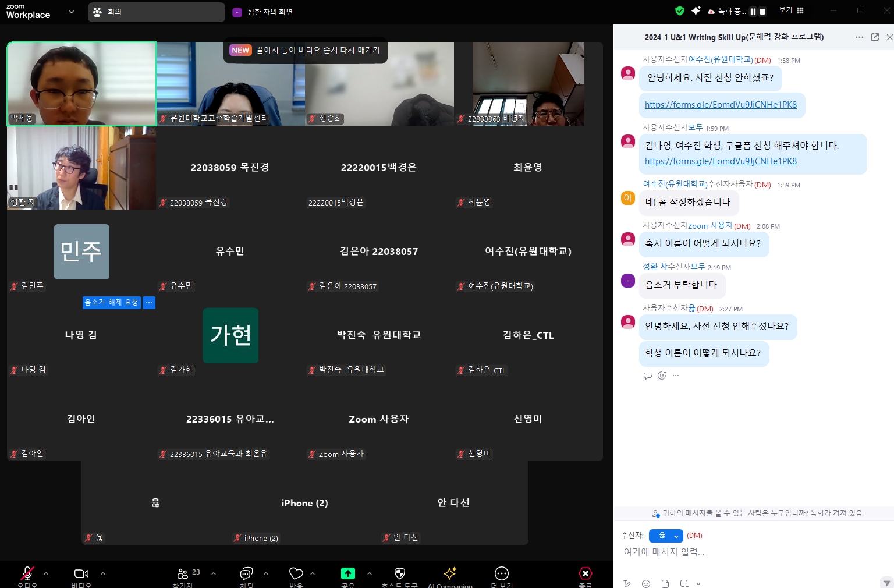
Task: Pop out the chat panel window
Action: (874, 37)
